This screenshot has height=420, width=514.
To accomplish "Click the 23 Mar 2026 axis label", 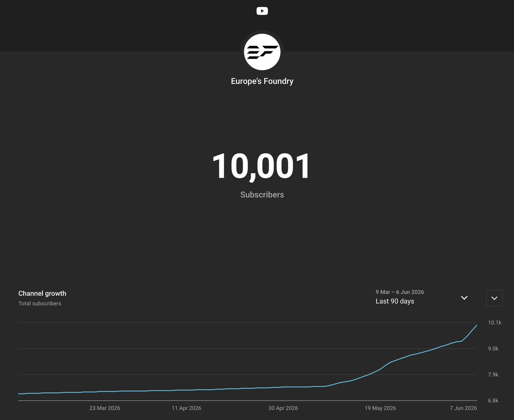I will [x=105, y=408].
